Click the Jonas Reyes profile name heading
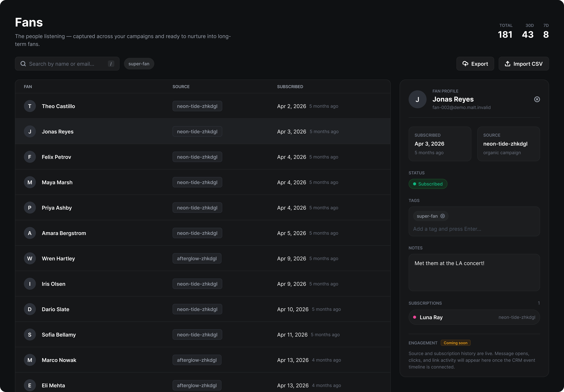Screen dimensions: 564x392 [453, 99]
